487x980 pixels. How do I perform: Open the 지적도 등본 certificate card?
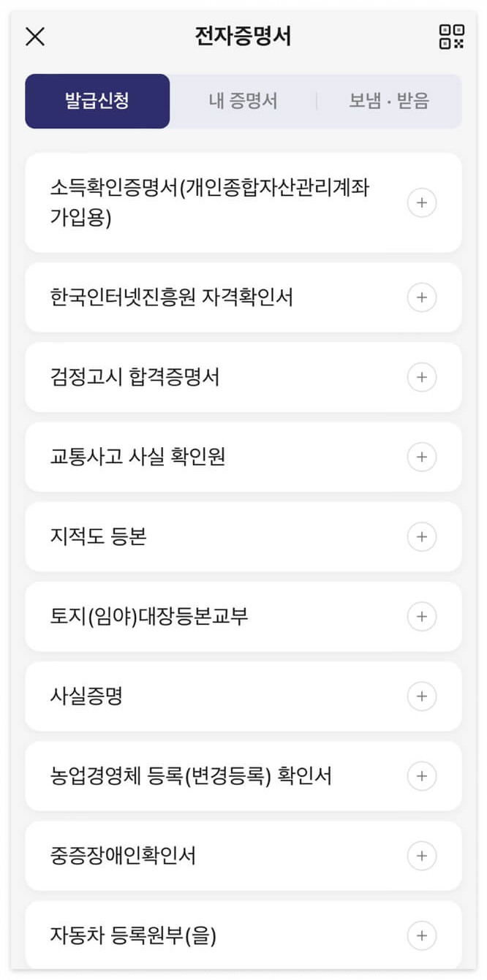[x=205, y=536]
